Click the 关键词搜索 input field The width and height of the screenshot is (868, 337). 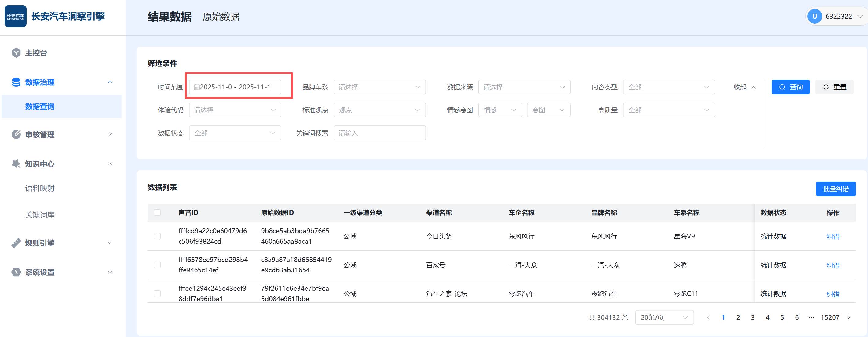380,133
